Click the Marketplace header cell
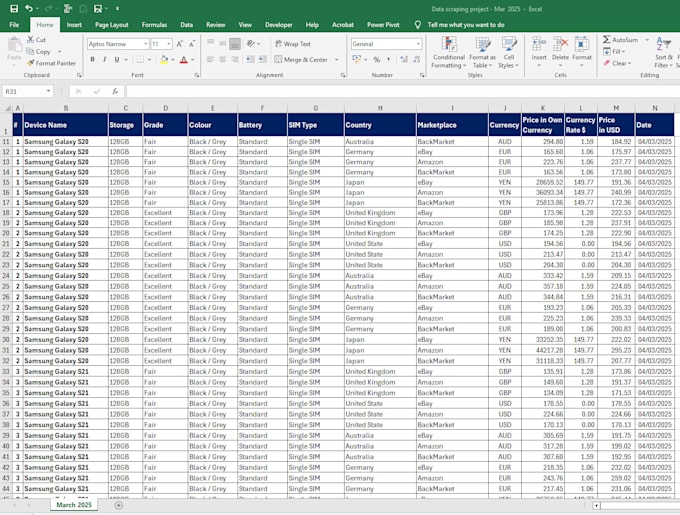 (452, 125)
